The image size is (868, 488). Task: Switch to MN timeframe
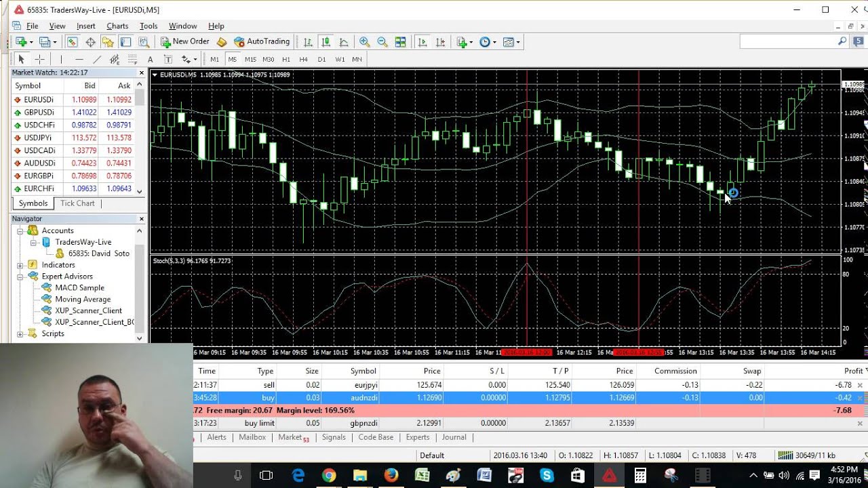tap(357, 59)
